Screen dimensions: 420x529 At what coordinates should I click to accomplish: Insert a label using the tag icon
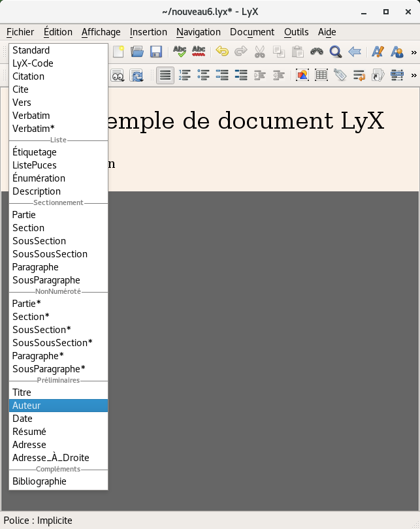click(x=340, y=75)
